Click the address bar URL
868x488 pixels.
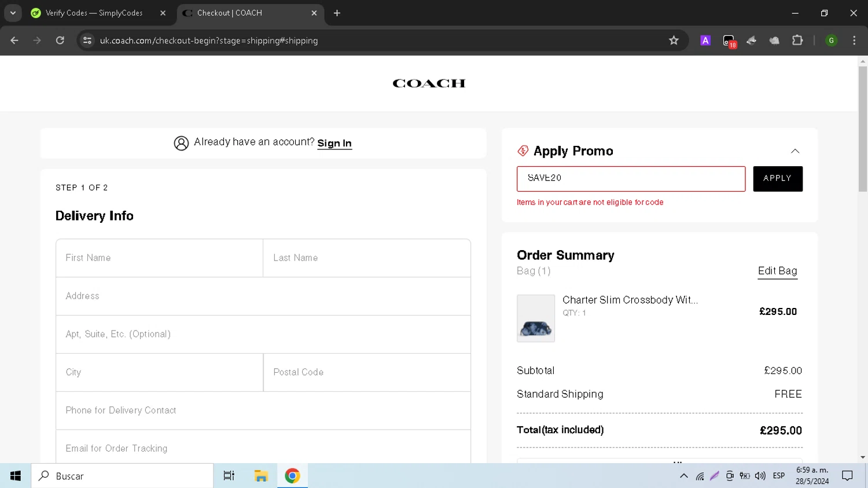pos(209,41)
